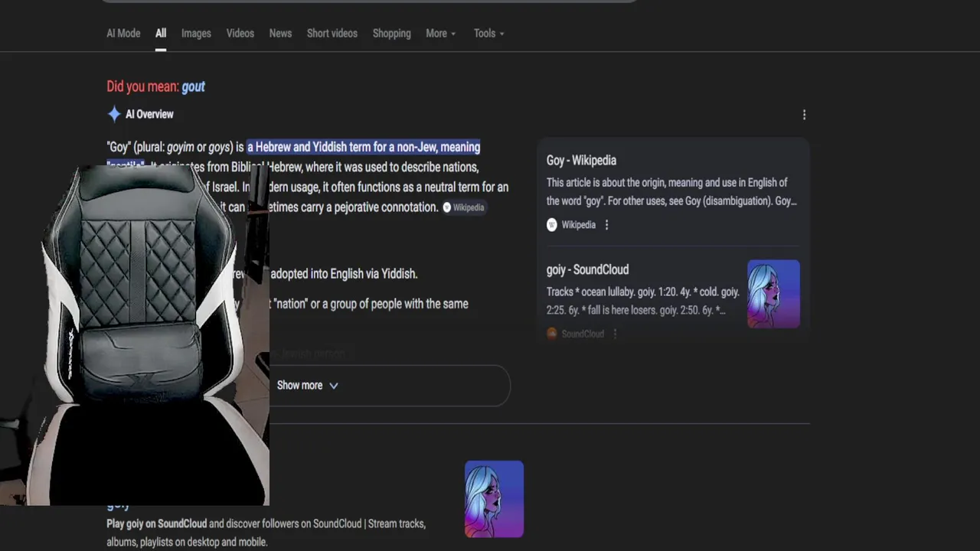980x551 pixels.
Task: Open the Short videos tab
Action: coord(332,34)
